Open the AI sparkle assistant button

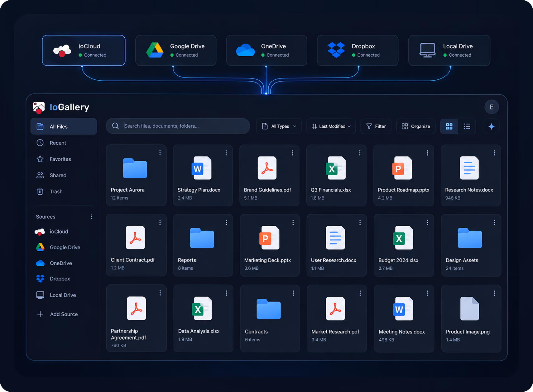491,126
